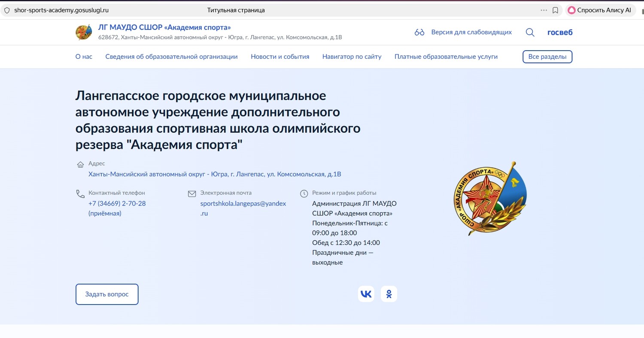Click the shield site-security icon
The width and height of the screenshot is (644, 338).
click(7, 10)
